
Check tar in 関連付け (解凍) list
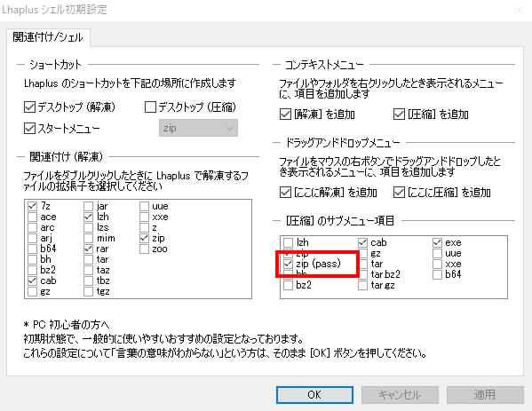[88, 259]
